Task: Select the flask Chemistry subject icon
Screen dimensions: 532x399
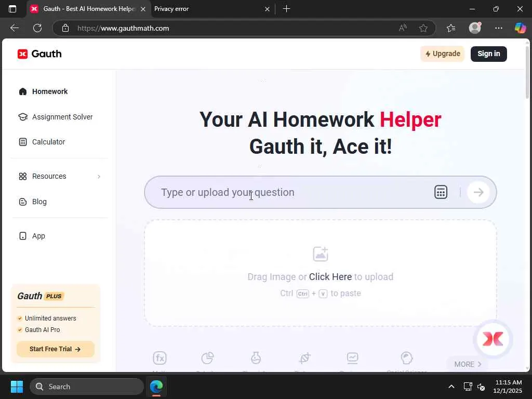Action: tap(256, 358)
